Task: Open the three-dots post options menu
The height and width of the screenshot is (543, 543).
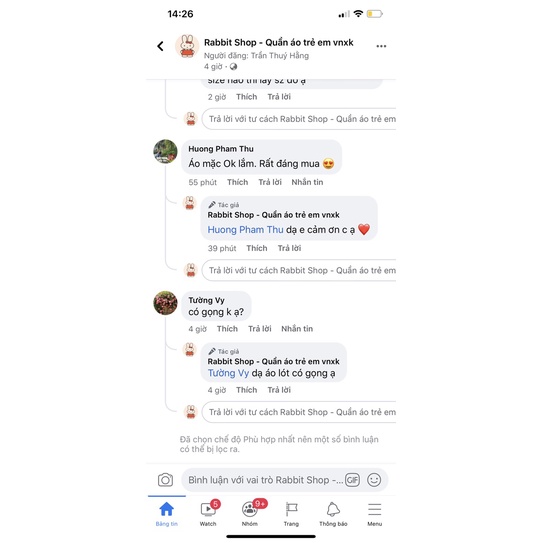Action: 381,46
